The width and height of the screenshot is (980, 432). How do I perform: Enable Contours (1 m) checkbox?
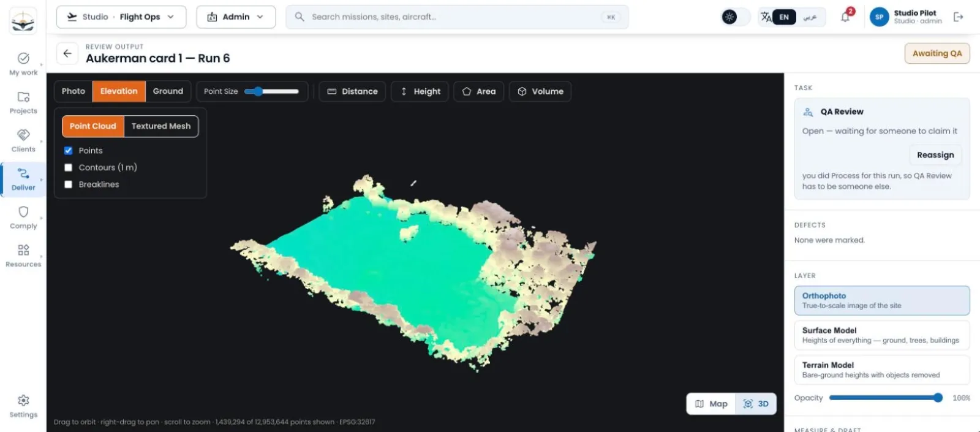[69, 167]
